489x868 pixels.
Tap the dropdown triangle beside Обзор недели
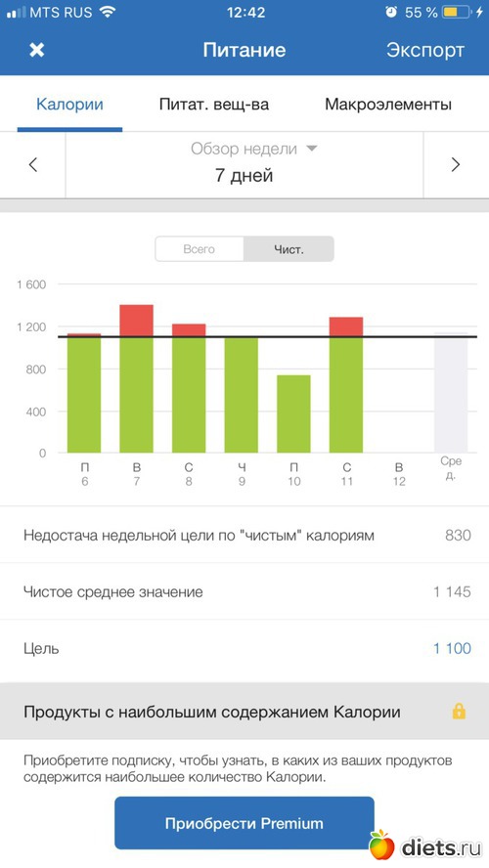(312, 149)
